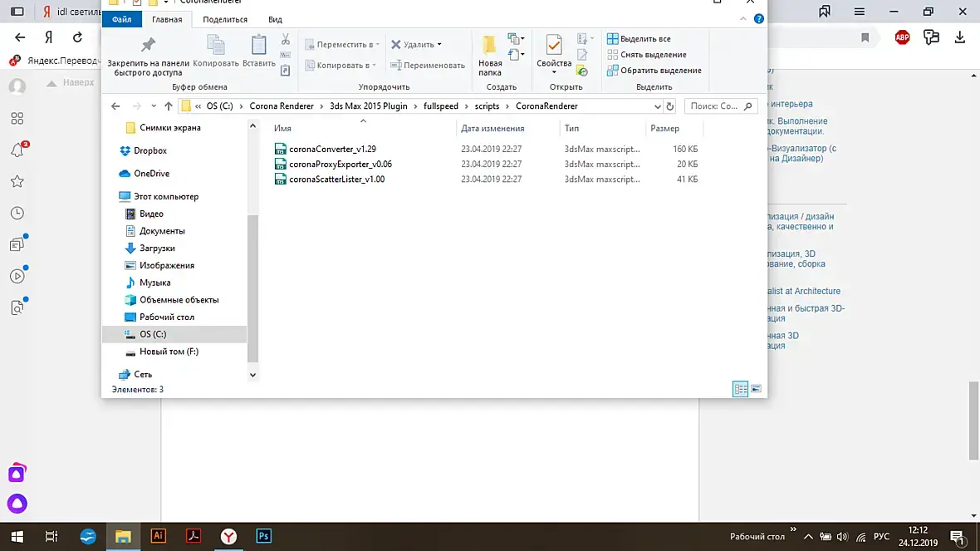This screenshot has height=551, width=980.
Task: Switch to details view icon
Action: click(x=740, y=389)
